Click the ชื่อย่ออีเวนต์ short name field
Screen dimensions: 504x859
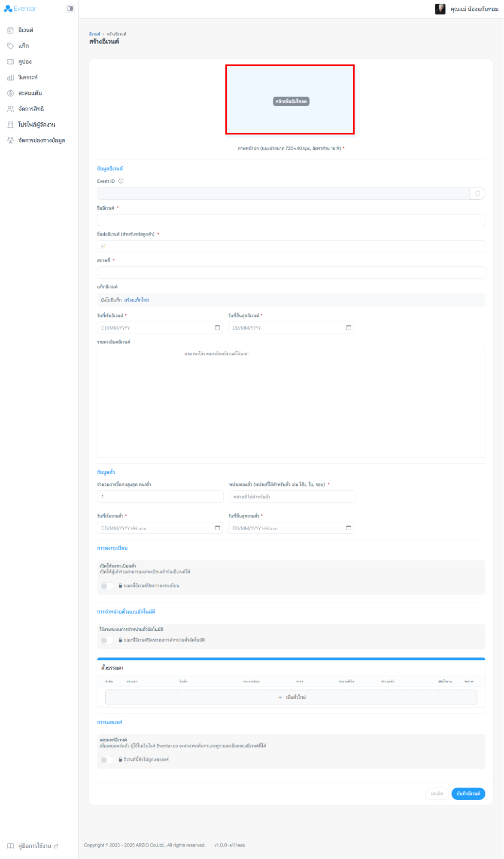click(291, 246)
